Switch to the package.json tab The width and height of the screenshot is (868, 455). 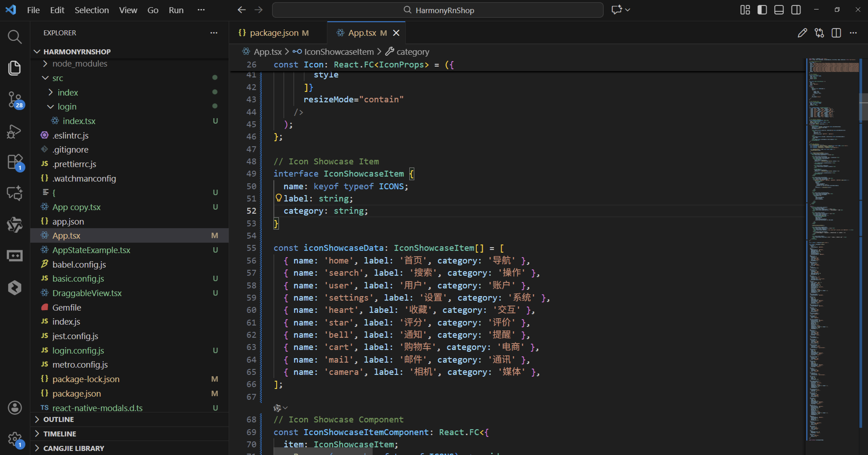pyautogui.click(x=274, y=33)
